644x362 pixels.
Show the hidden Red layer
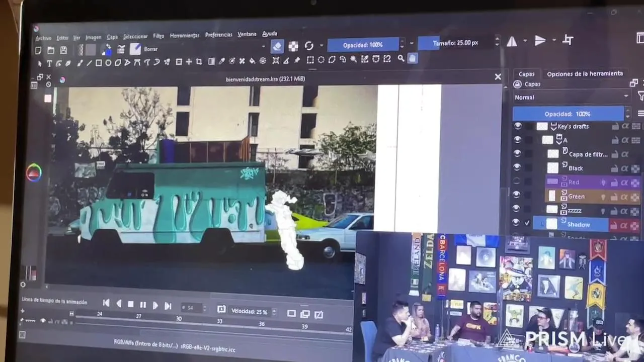(517, 181)
